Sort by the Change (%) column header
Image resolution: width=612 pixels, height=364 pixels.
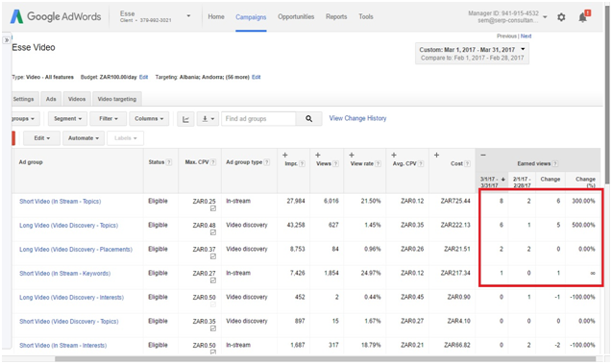[x=585, y=182]
